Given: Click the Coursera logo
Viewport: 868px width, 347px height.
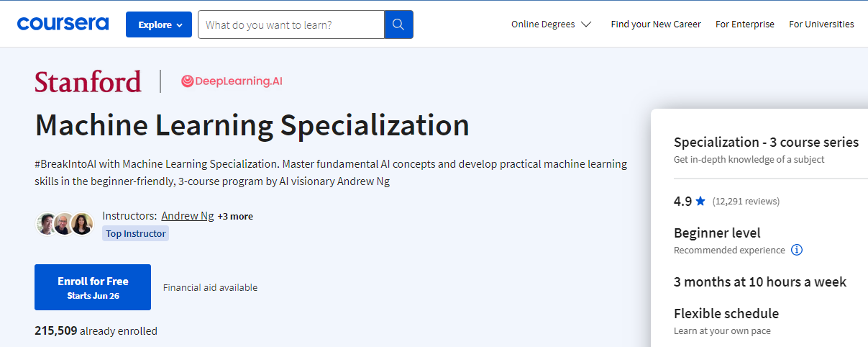Looking at the screenshot, I should pyautogui.click(x=63, y=24).
